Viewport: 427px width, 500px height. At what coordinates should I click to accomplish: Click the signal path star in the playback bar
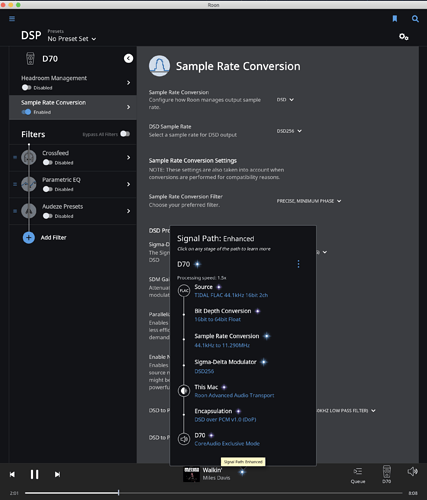[242, 472]
